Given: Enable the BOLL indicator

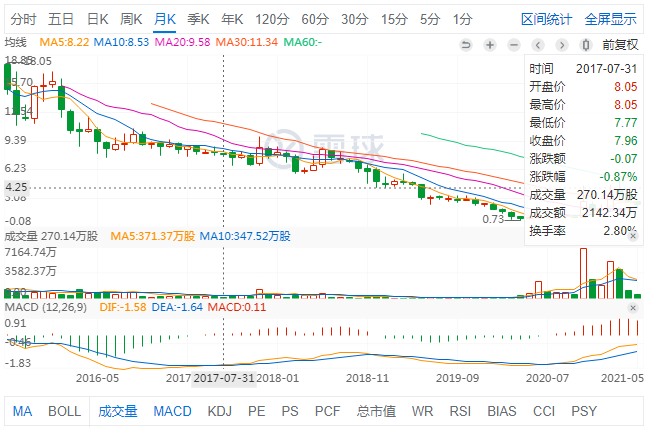Looking at the screenshot, I should [x=64, y=411].
